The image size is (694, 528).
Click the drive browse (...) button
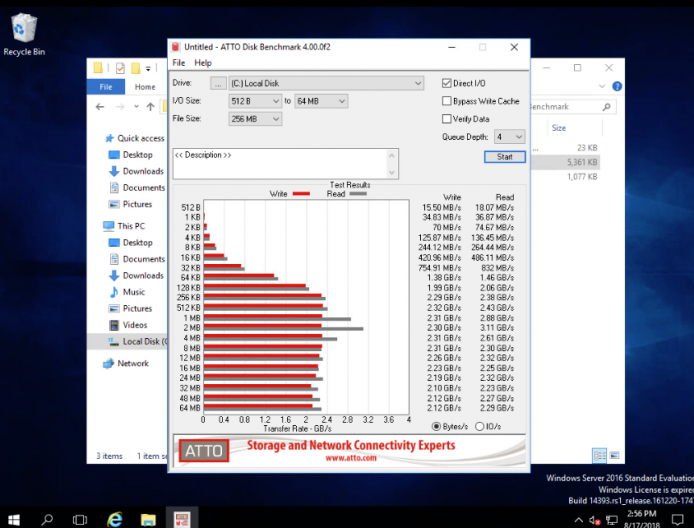(x=218, y=83)
